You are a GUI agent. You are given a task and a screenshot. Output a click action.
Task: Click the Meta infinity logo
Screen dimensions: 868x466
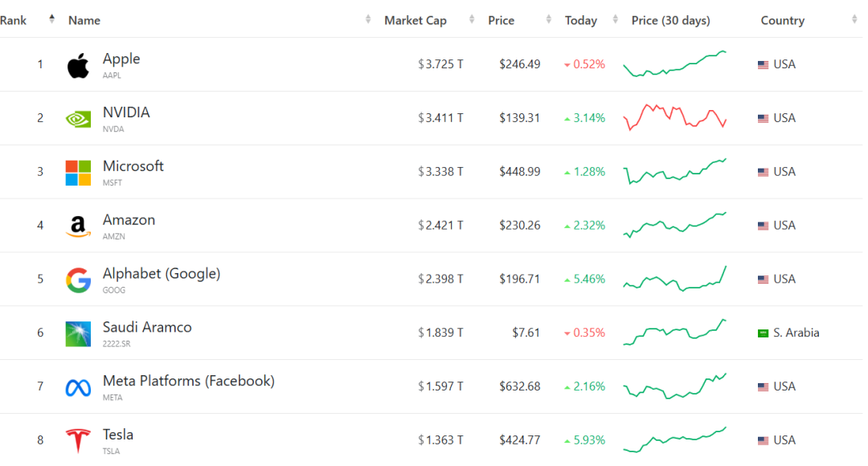click(x=78, y=387)
